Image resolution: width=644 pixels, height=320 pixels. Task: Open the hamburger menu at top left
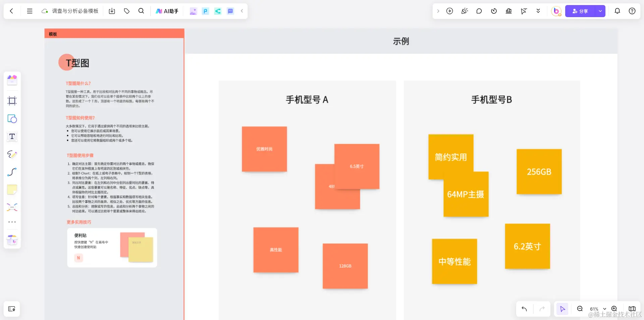pyautogui.click(x=30, y=11)
